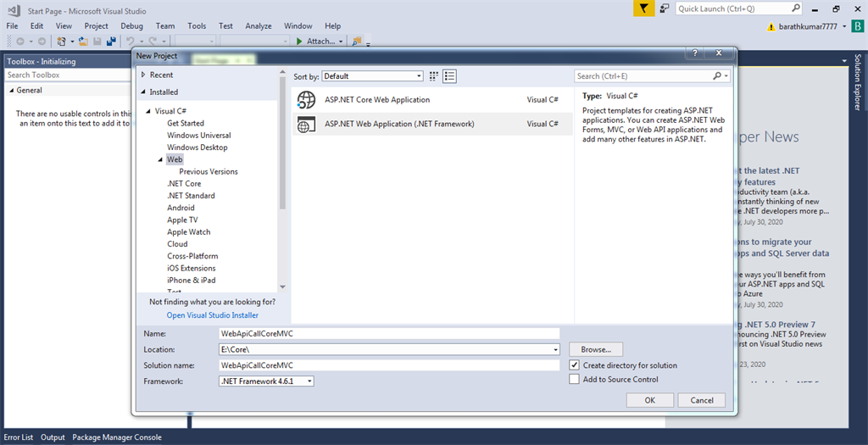Image resolution: width=868 pixels, height=445 pixels.
Task: Click the dialog search magnifier icon
Action: [717, 75]
